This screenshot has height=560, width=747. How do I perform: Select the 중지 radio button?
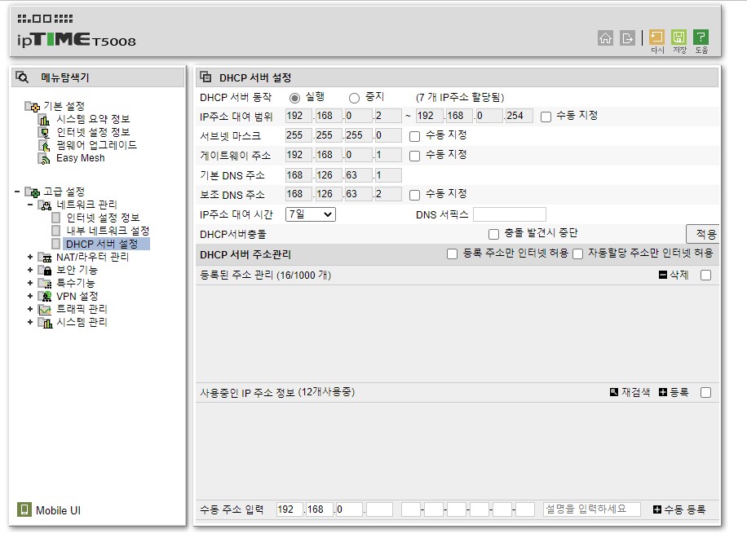pyautogui.click(x=354, y=98)
